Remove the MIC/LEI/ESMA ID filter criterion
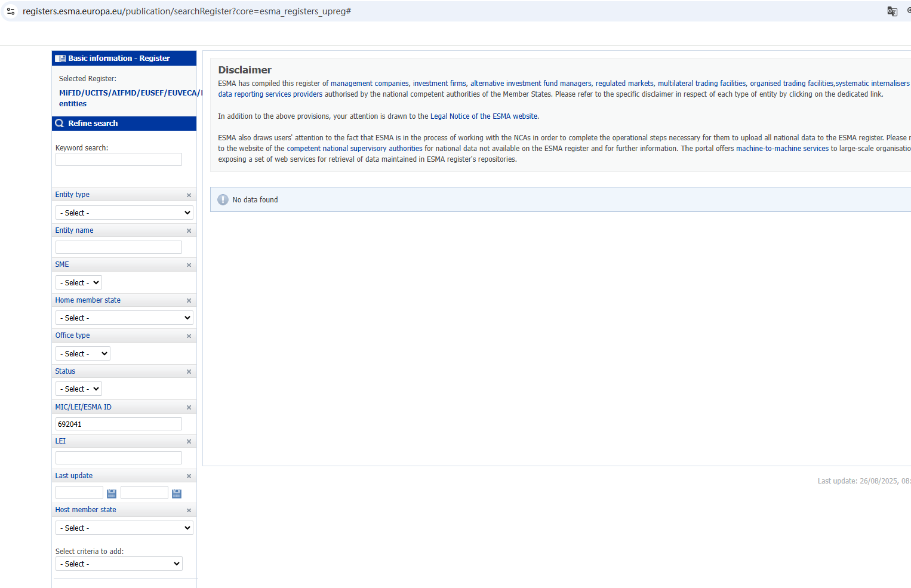This screenshot has width=911, height=588. [x=189, y=408]
